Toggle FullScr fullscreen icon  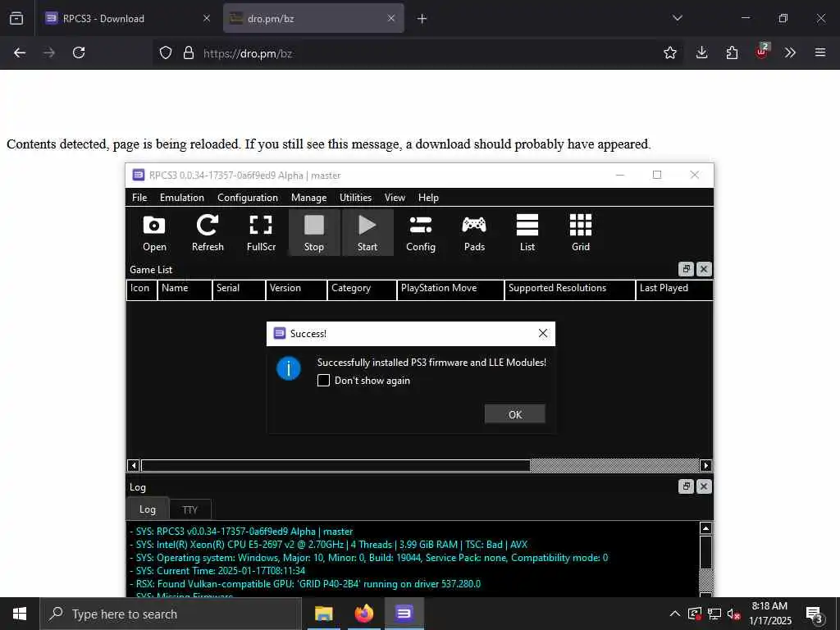tap(261, 232)
